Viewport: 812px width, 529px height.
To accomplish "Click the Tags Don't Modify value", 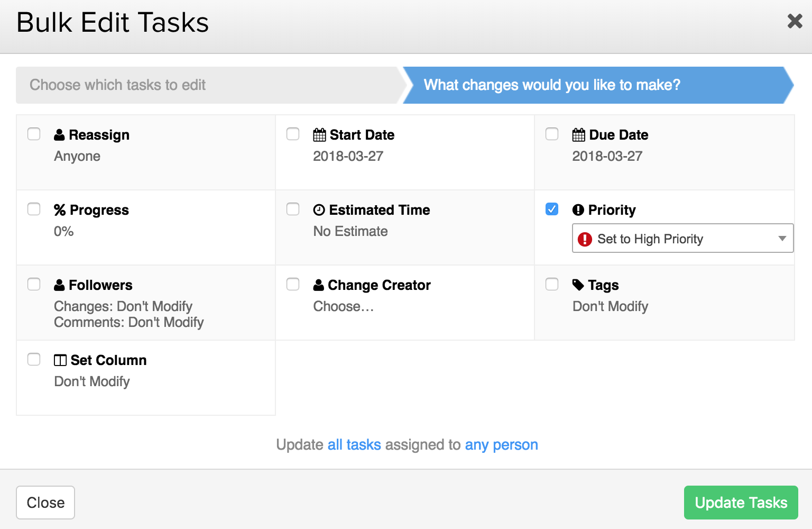I will tap(610, 306).
